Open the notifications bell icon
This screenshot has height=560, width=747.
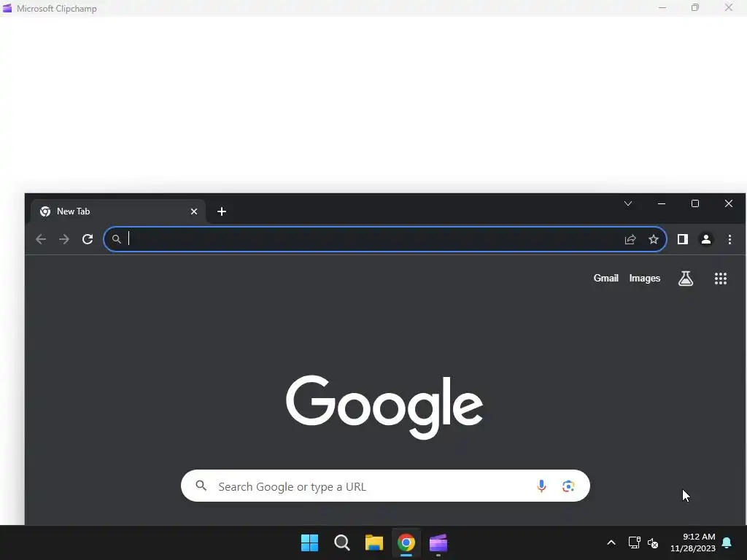[727, 542]
